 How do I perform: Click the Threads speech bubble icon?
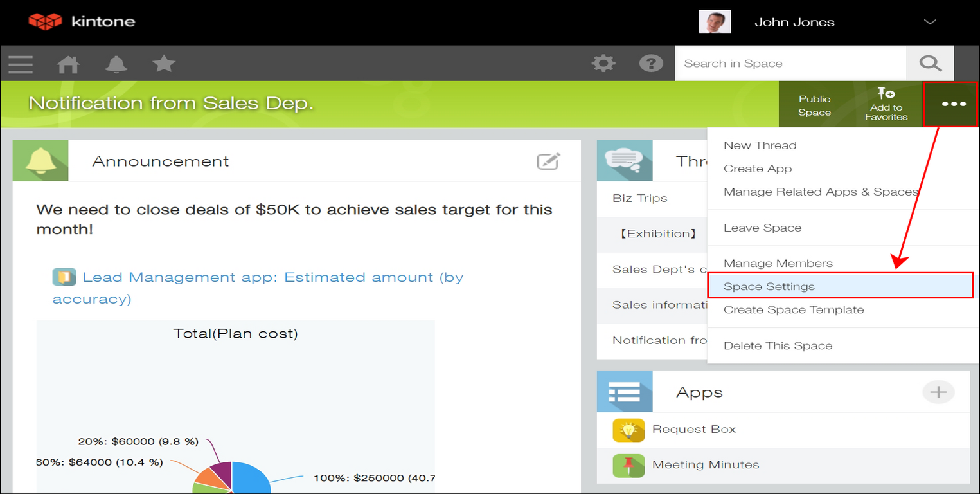tap(625, 160)
